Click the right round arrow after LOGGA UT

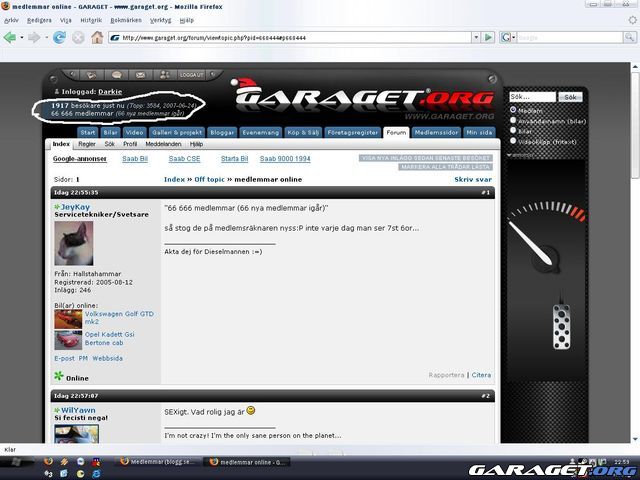click(213, 75)
